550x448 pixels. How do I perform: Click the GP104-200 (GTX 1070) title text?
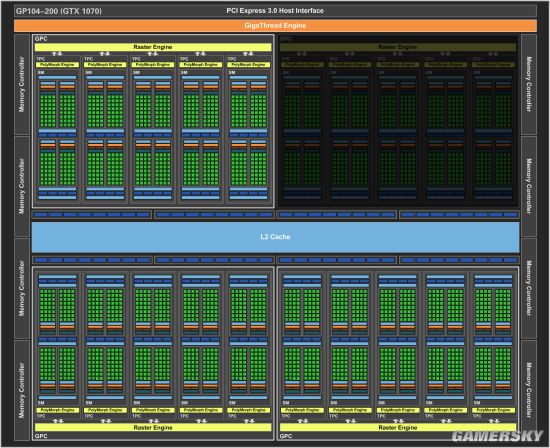point(59,11)
